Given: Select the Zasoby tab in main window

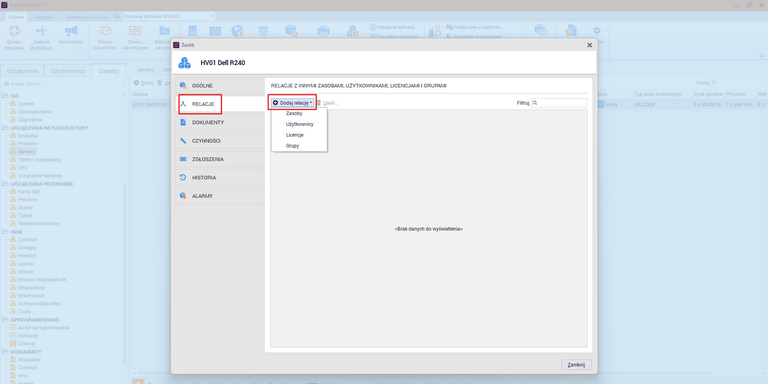Looking at the screenshot, I should click(109, 71).
